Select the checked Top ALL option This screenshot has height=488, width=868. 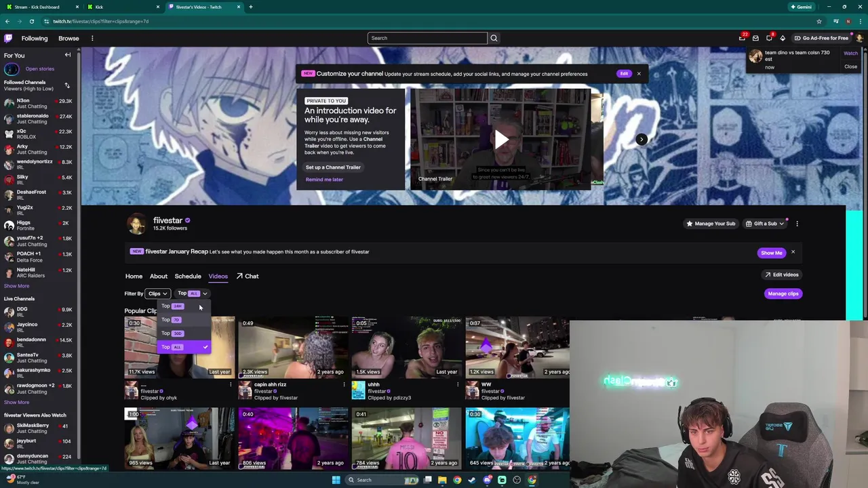(184, 347)
